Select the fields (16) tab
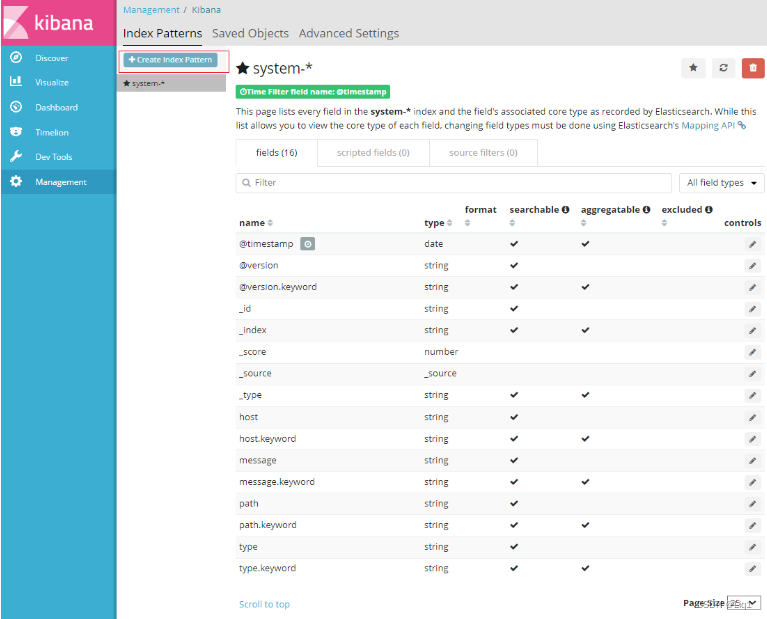This screenshot has height=619, width=767. click(x=276, y=153)
